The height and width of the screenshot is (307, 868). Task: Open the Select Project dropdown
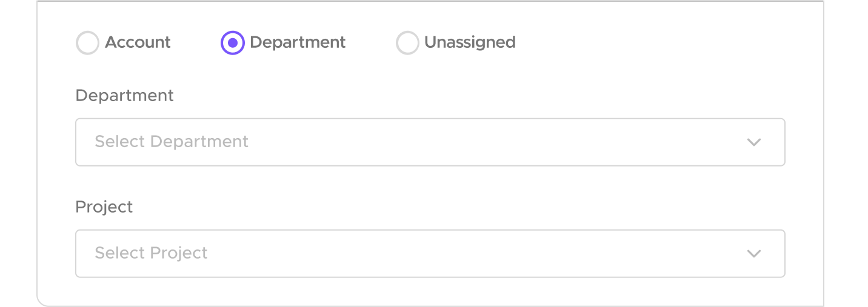pos(430,254)
